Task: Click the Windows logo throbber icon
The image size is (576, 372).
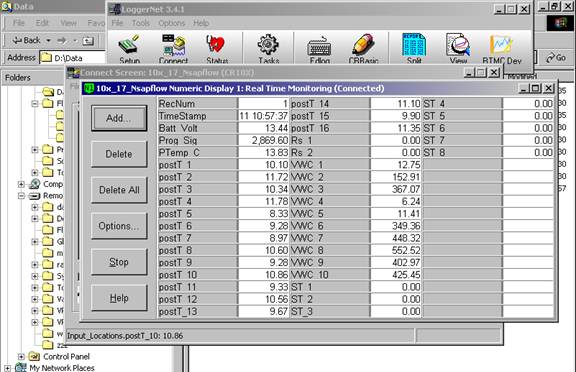Action: [560, 23]
